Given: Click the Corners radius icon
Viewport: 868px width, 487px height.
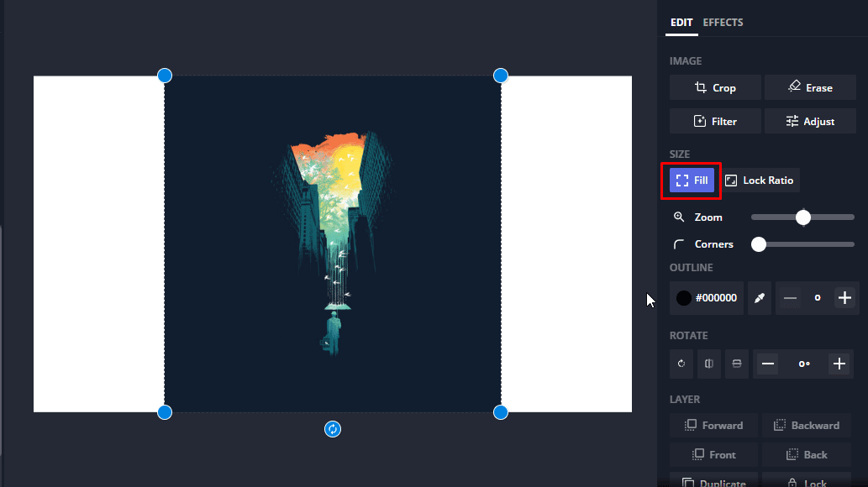Looking at the screenshot, I should pyautogui.click(x=679, y=244).
